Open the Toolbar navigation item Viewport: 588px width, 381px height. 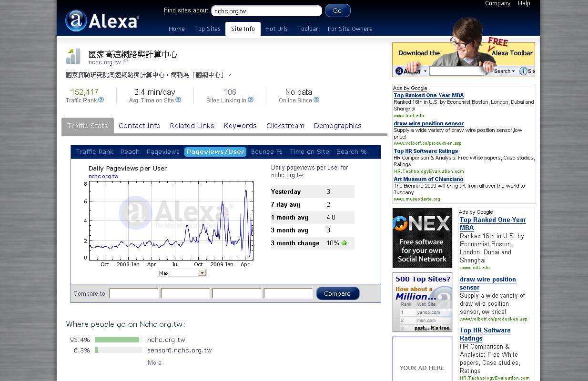click(x=308, y=29)
